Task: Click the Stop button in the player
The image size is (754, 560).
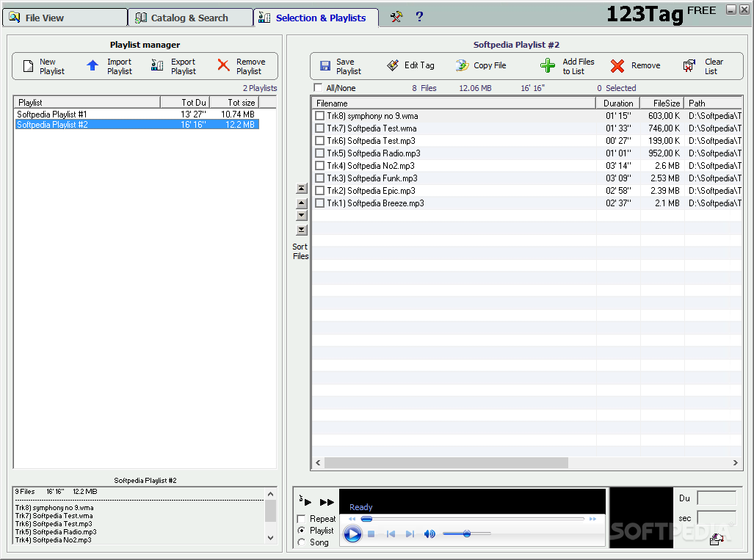Action: pyautogui.click(x=371, y=534)
